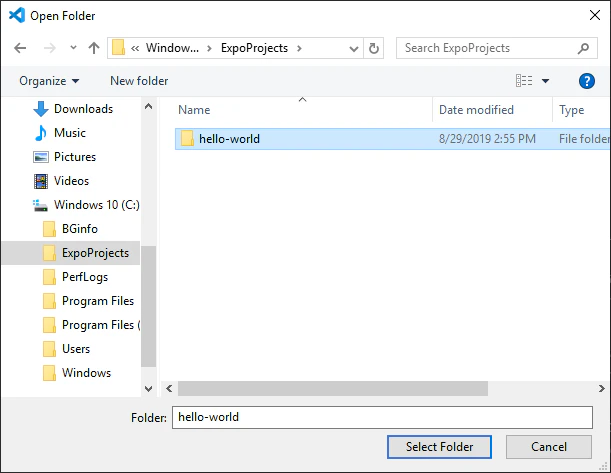Click the Music note icon

[41, 133]
